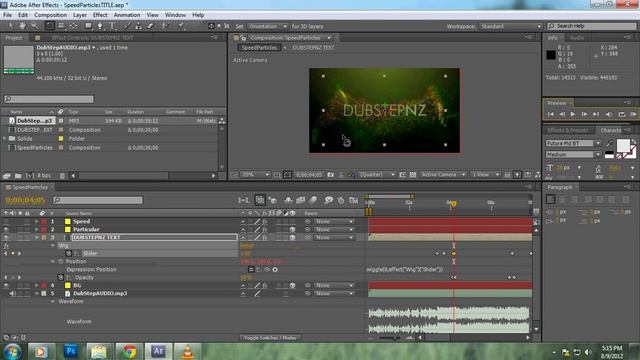Select the Puppet Pin tool

pos(181,26)
